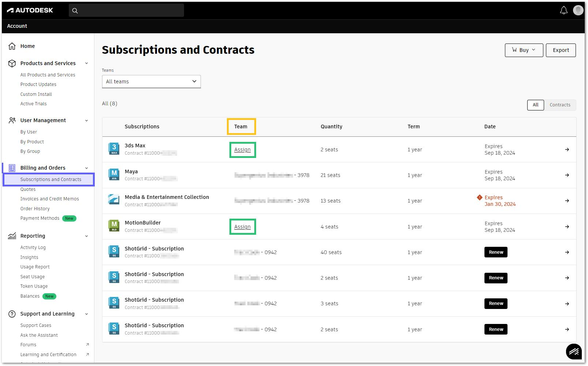The image size is (588, 366).
Task: Collapse the Reporting section
Action: click(x=87, y=236)
